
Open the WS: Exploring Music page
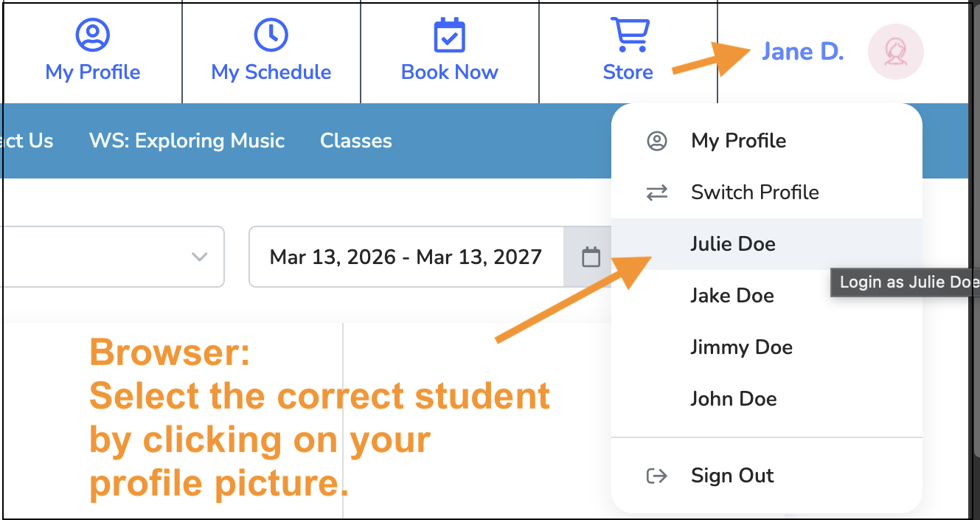187,141
